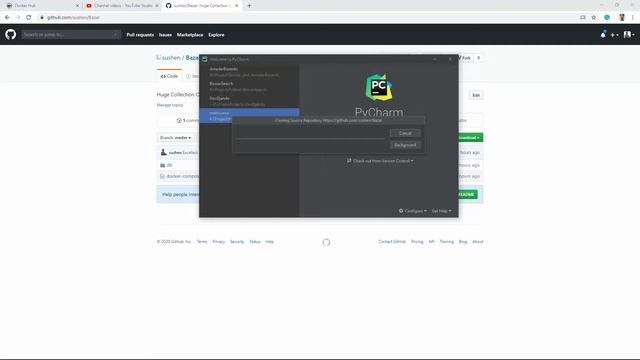640x360 pixels.
Task: Click the PyCharm window title icon
Action: click(205, 59)
